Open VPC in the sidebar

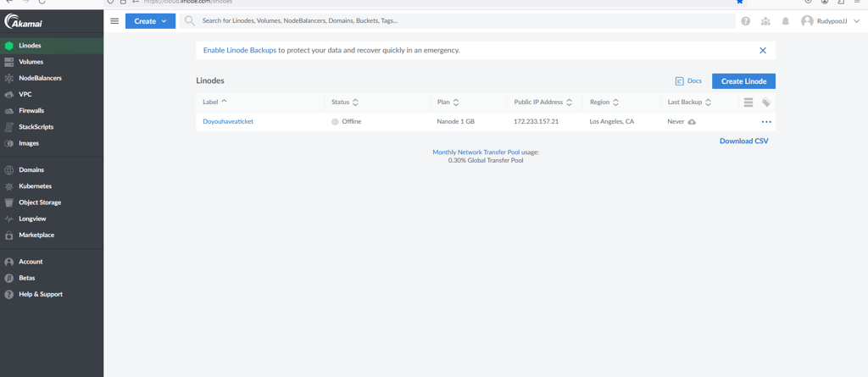(52, 94)
